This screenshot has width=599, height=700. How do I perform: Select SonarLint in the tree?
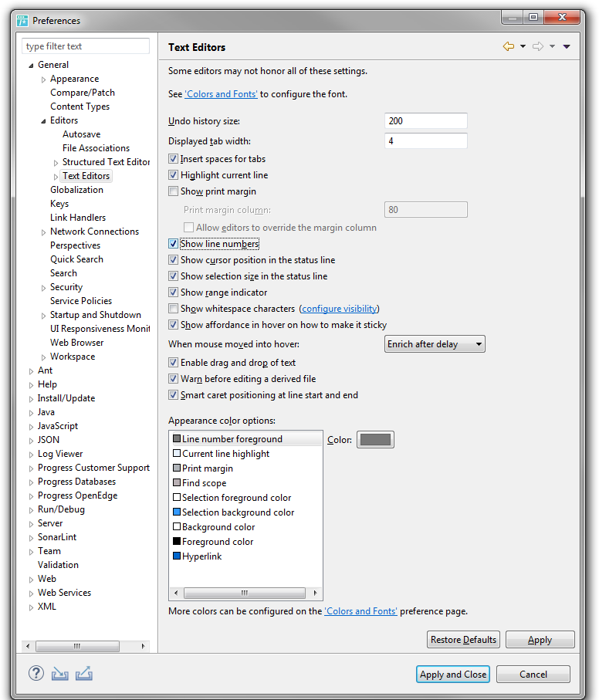tap(57, 537)
